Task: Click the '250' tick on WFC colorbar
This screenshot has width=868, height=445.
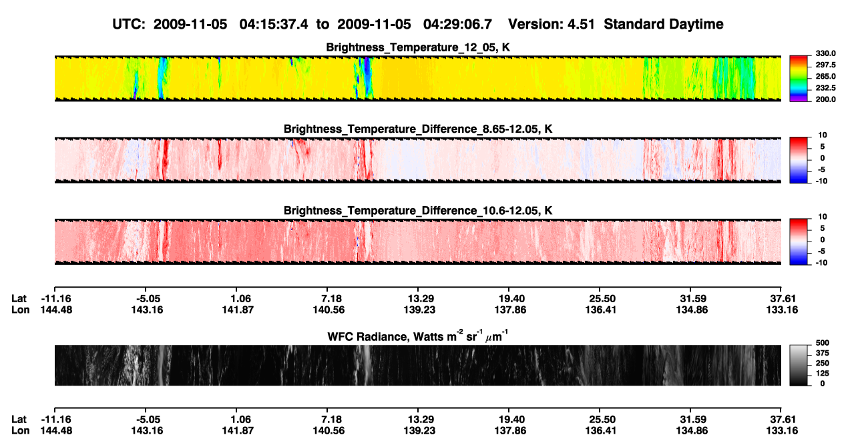Action: point(821,363)
